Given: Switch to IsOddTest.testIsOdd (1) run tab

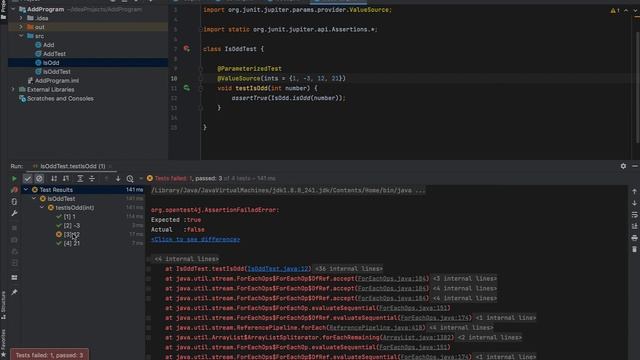Looking at the screenshot, I should (x=72, y=166).
